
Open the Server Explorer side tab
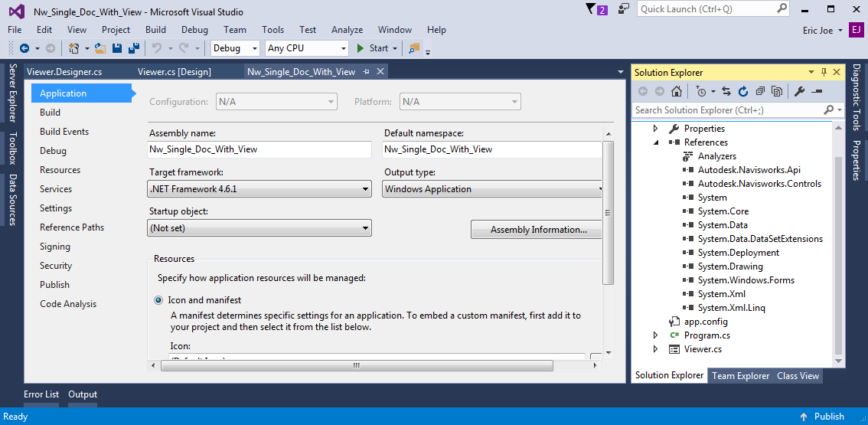13,93
